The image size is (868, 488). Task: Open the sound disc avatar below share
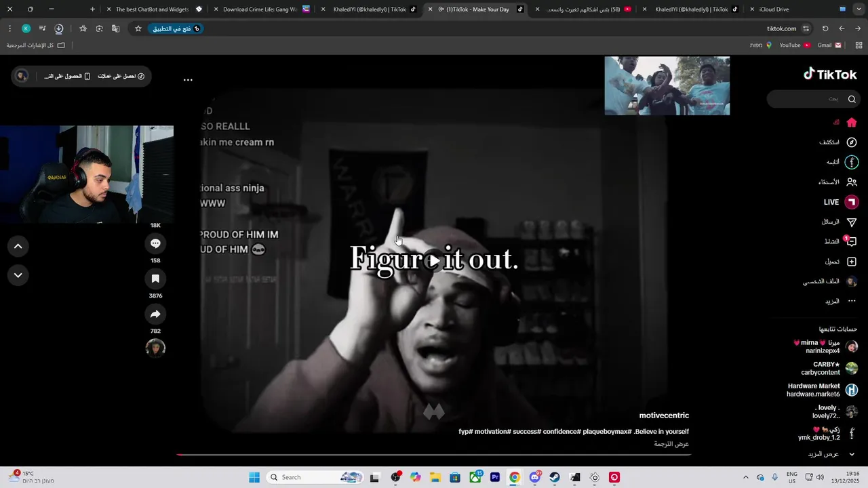coord(155,348)
